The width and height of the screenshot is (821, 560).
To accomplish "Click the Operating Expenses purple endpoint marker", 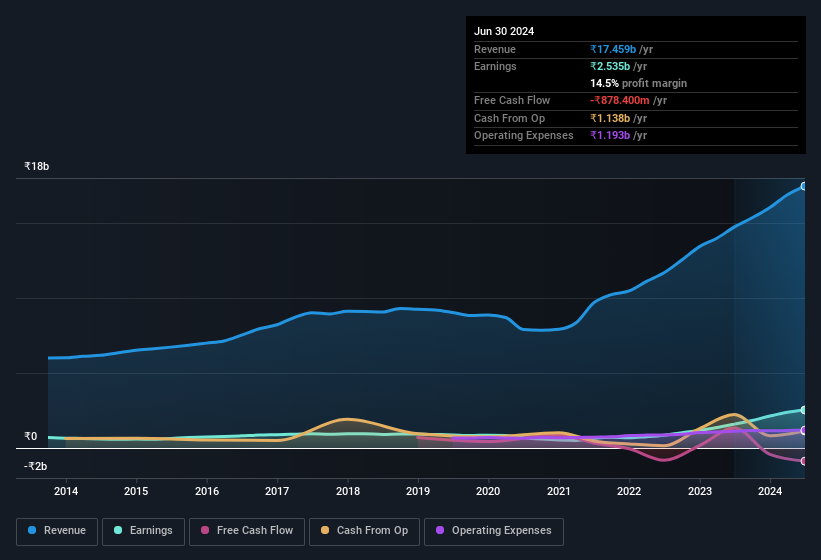I will (x=804, y=430).
